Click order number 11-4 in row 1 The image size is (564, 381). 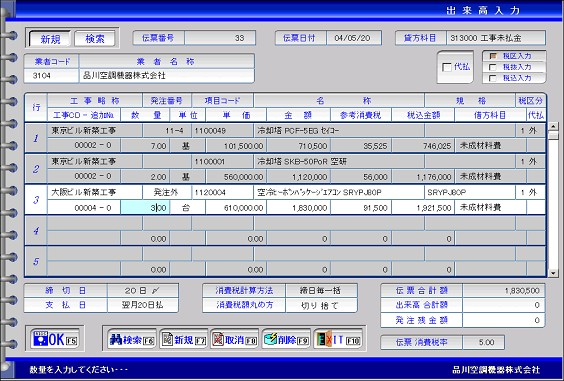point(167,131)
